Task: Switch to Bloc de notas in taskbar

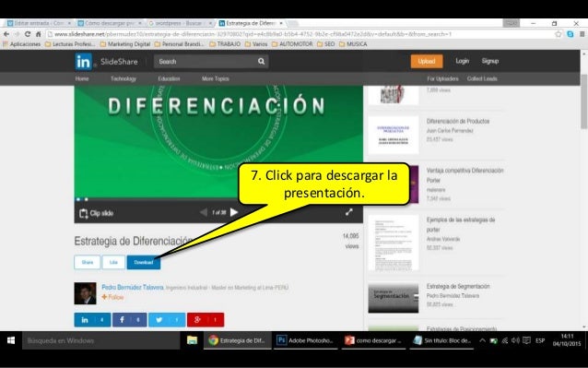Action: click(x=441, y=340)
